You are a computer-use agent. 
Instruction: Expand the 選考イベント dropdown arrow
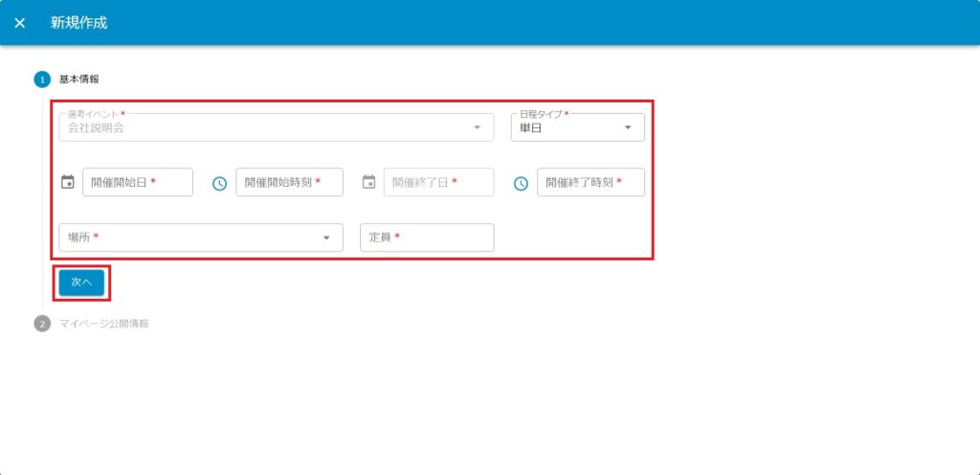[x=477, y=127]
